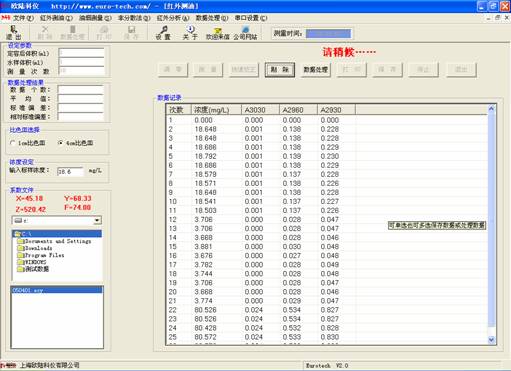Click the 相对标准偏差 result field
This screenshot has height=371, width=511.
80,117
